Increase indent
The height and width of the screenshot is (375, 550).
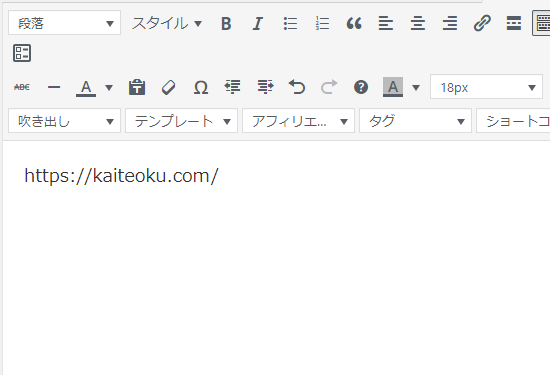[265, 87]
